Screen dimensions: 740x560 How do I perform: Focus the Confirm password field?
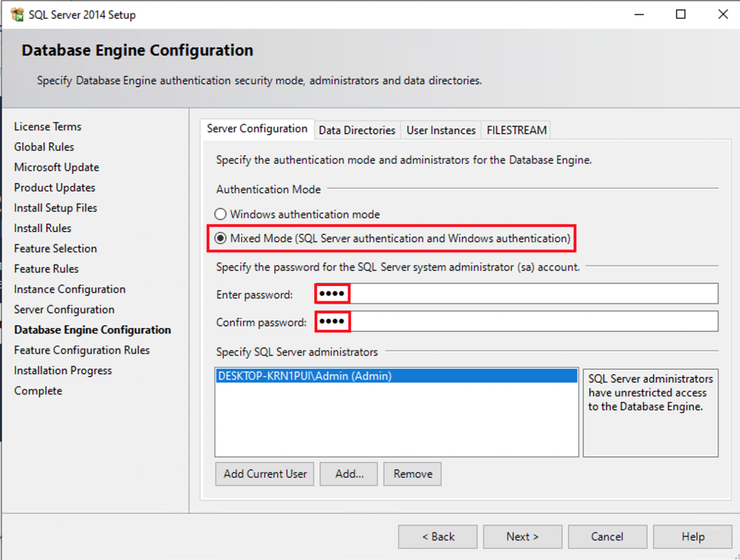(517, 322)
